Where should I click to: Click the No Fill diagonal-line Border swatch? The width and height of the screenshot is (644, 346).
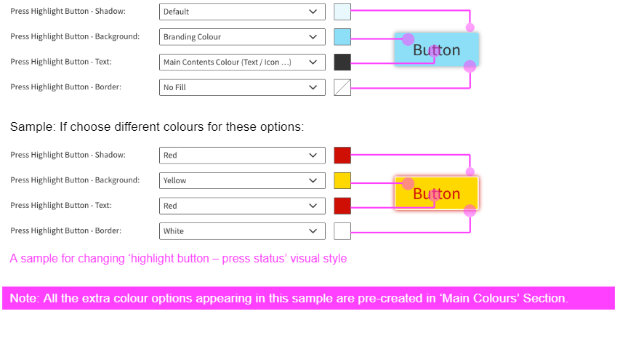pos(342,88)
